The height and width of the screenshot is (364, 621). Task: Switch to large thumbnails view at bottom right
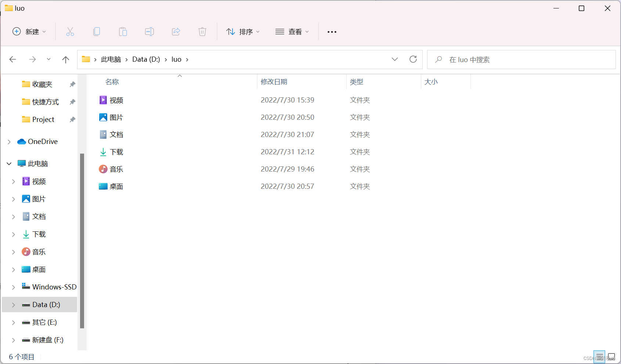[612, 356]
